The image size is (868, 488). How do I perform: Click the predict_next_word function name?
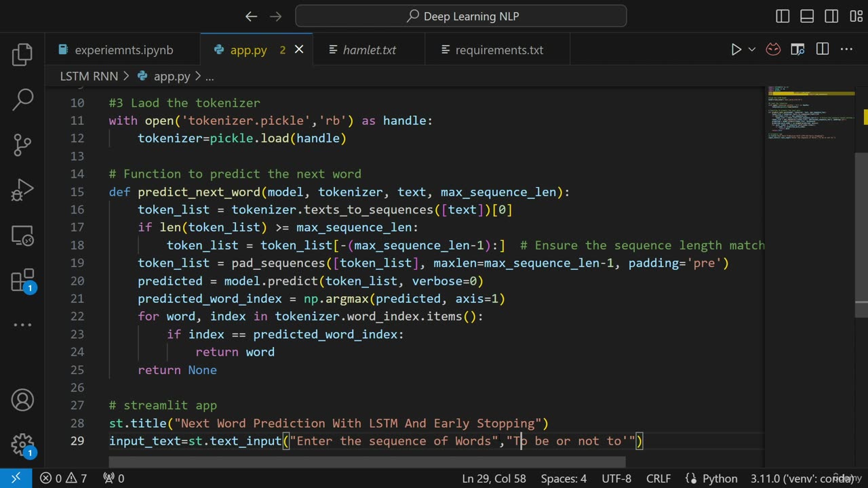coord(199,192)
